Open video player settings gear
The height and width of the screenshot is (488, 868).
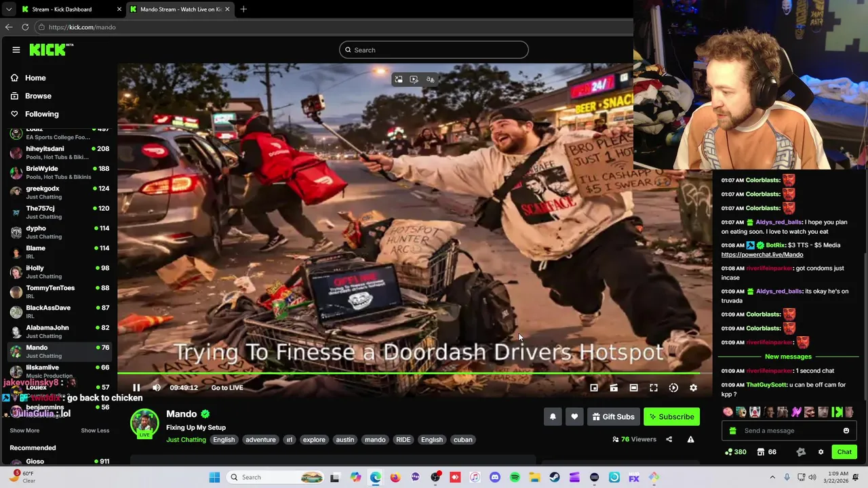(x=693, y=388)
